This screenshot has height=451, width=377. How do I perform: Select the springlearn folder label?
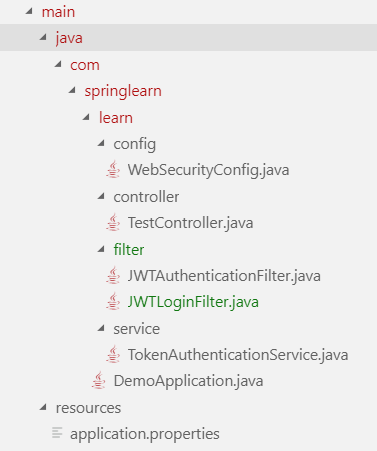click(x=123, y=91)
